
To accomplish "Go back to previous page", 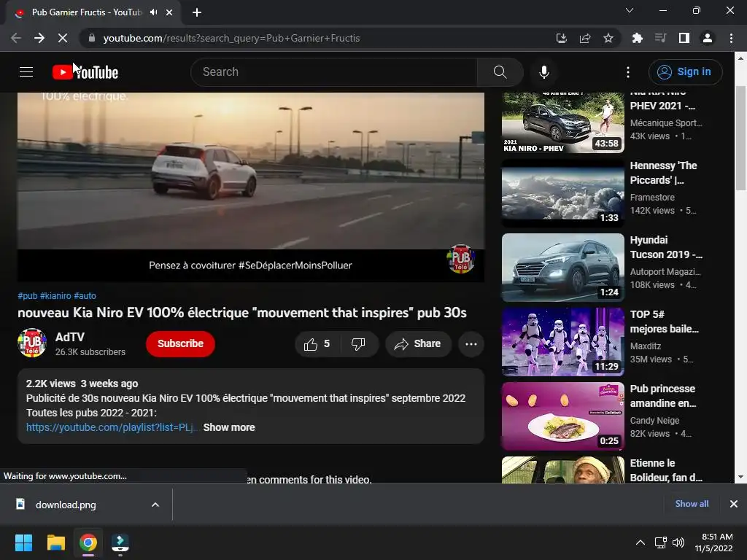I will pyautogui.click(x=16, y=38).
